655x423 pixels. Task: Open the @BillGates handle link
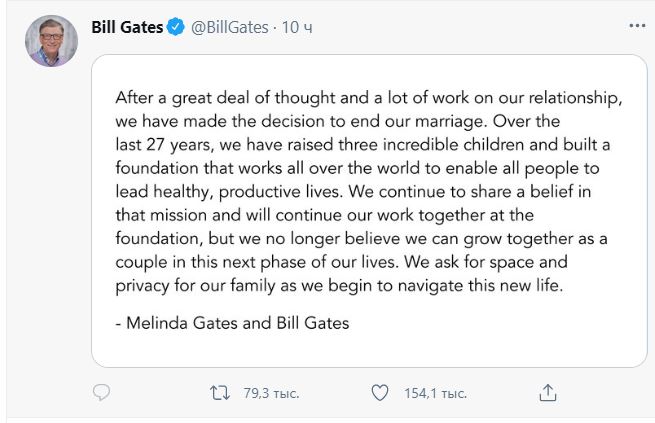click(x=230, y=28)
